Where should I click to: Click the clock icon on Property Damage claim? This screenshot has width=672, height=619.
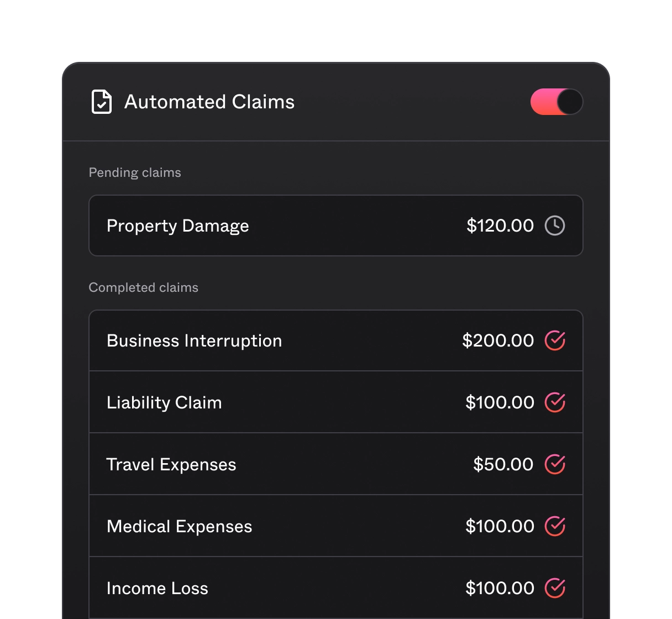pos(555,225)
